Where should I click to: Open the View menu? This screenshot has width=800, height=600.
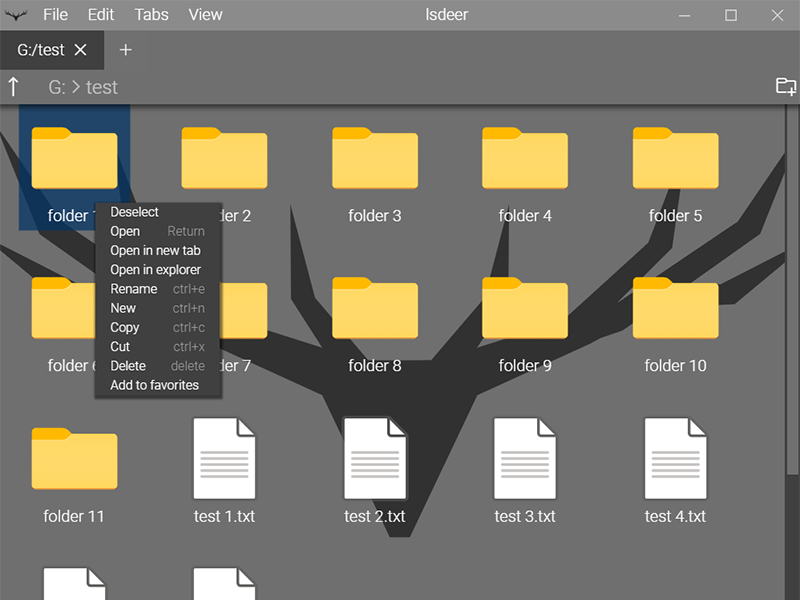(x=205, y=15)
